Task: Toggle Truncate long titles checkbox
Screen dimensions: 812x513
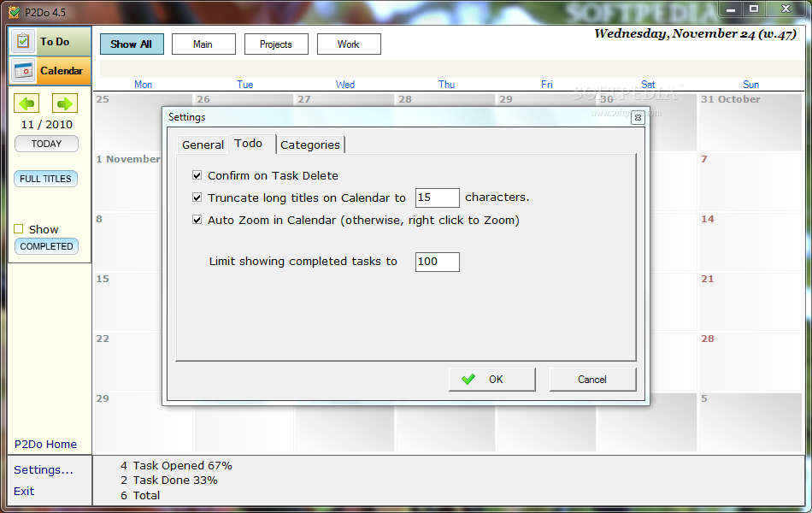Action: click(x=197, y=198)
